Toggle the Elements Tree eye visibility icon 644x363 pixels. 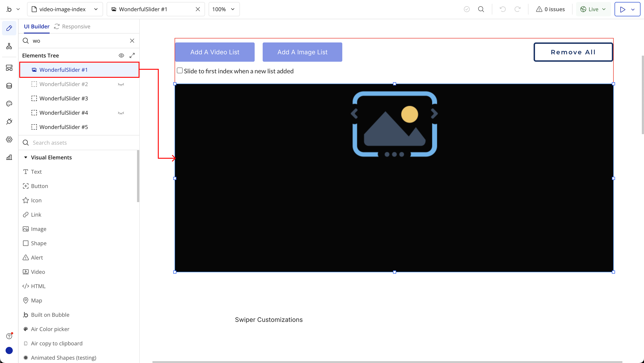[x=121, y=55]
